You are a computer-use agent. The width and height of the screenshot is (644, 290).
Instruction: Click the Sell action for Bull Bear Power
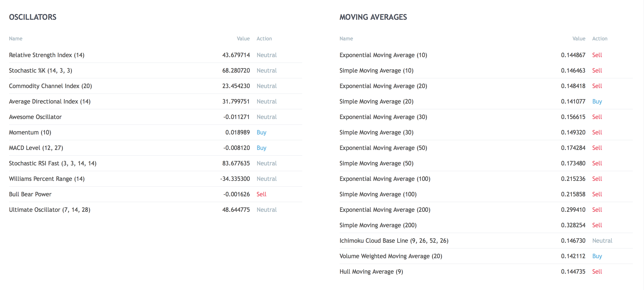click(x=261, y=194)
